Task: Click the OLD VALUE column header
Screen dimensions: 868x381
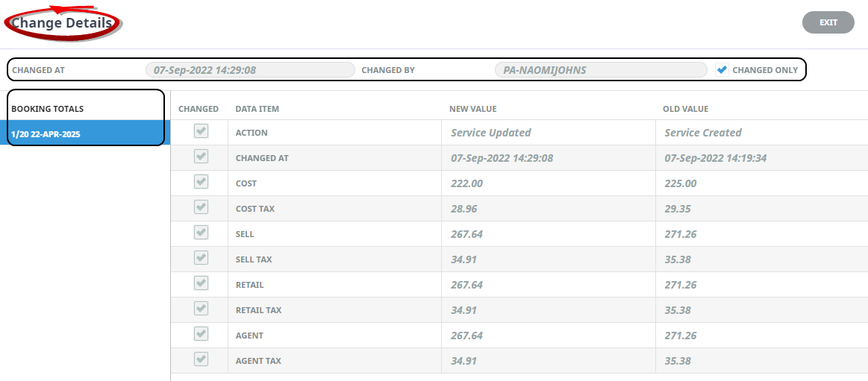Action: tap(685, 109)
